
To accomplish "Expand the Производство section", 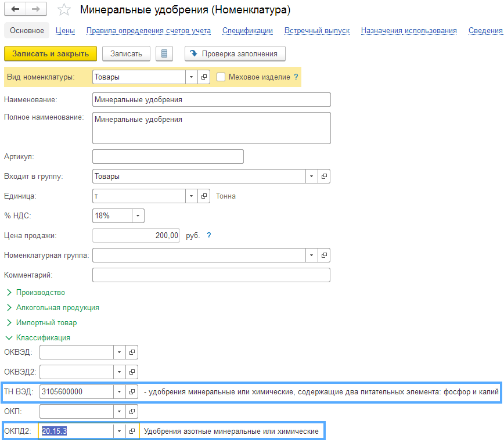I will (x=41, y=293).
